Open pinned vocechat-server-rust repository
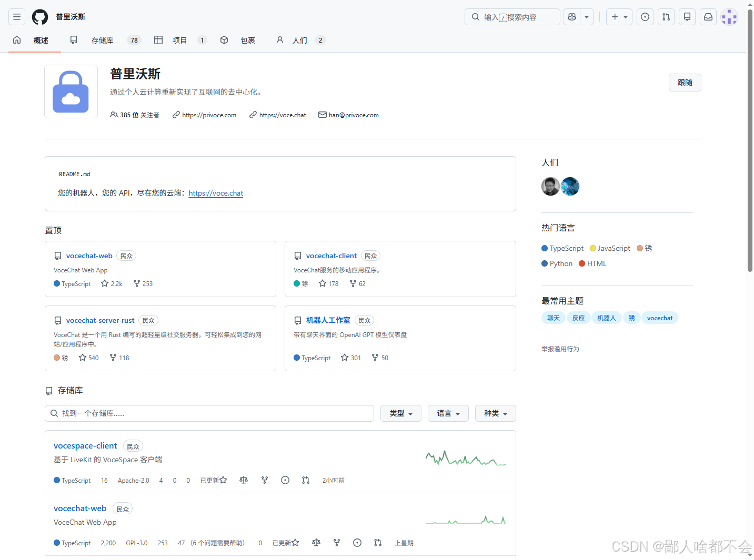 click(x=100, y=320)
